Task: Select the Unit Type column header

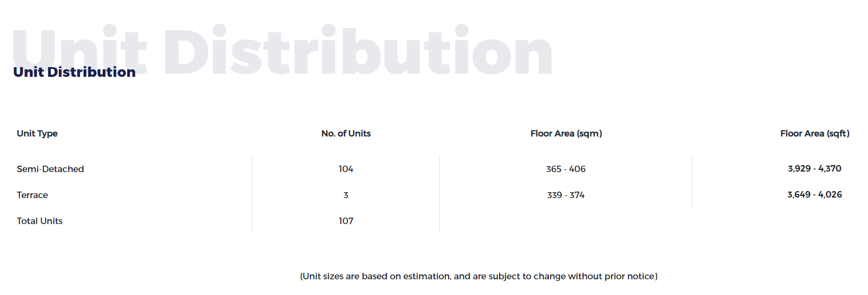Action: pyautogui.click(x=37, y=134)
